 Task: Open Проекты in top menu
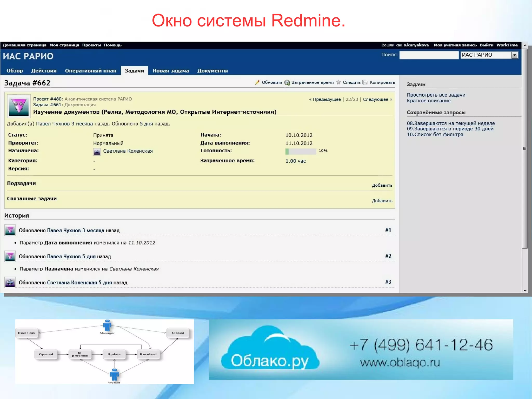(91, 45)
